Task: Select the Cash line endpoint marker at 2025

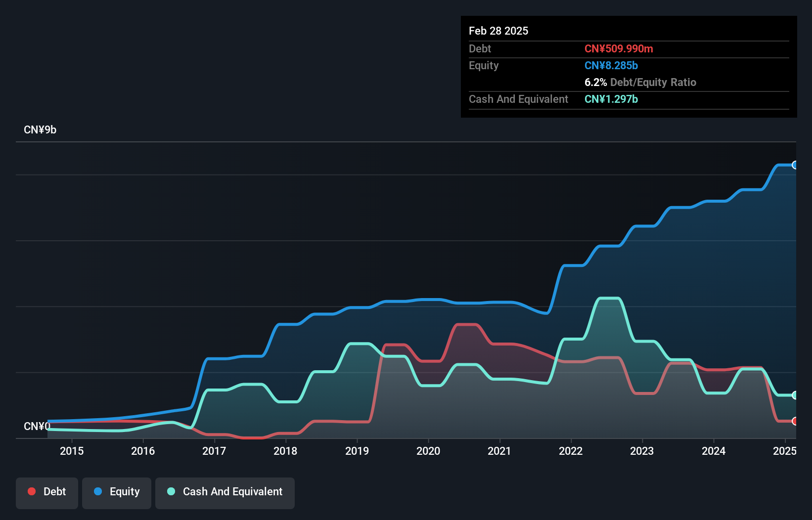Action: (794, 395)
